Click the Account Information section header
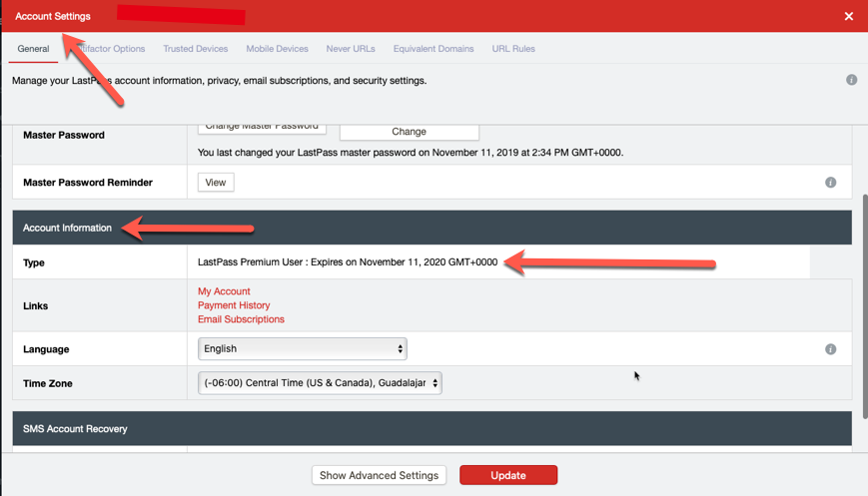 [432, 228]
